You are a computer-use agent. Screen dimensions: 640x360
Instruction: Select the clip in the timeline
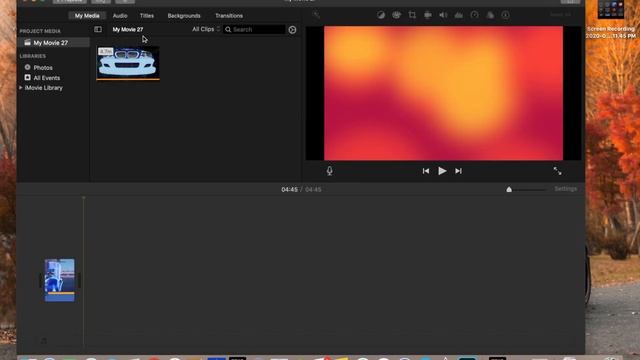pos(60,280)
